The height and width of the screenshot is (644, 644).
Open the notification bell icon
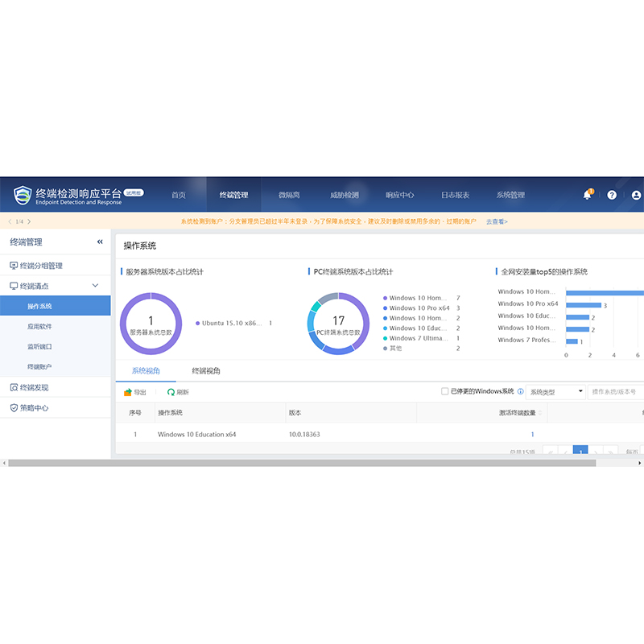587,195
